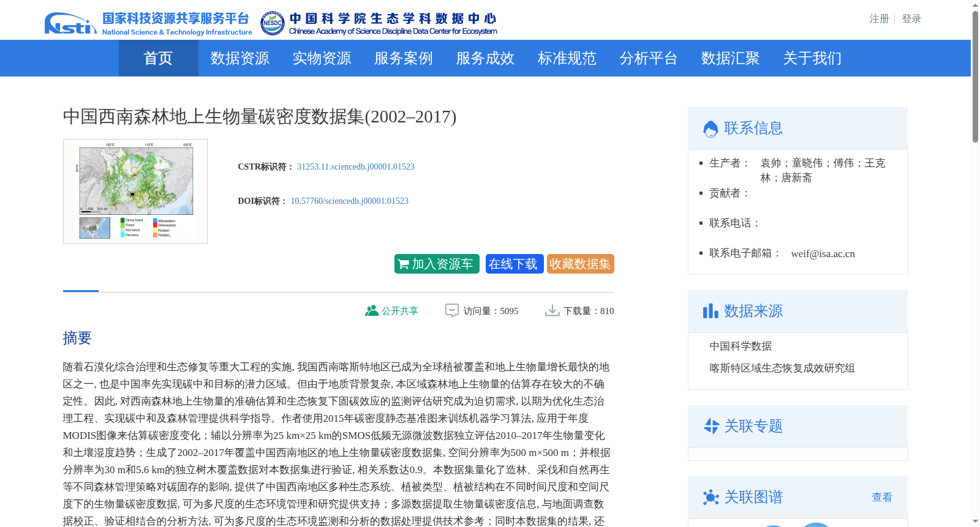Click the related graph network icon
This screenshot has width=980, height=527.
coord(711,497)
